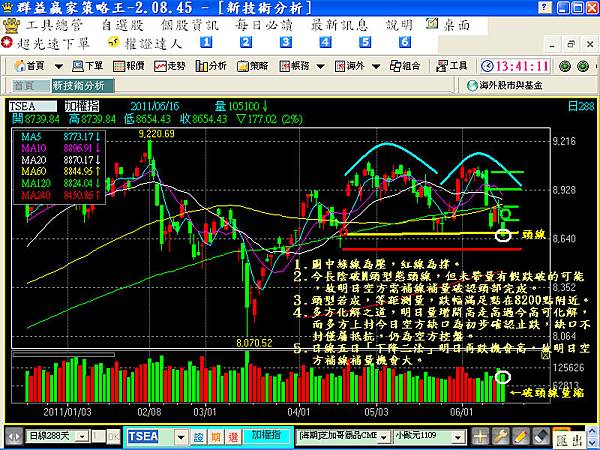Switch to workspace preset 1
This screenshot has height=450, width=600.
(x=206, y=42)
